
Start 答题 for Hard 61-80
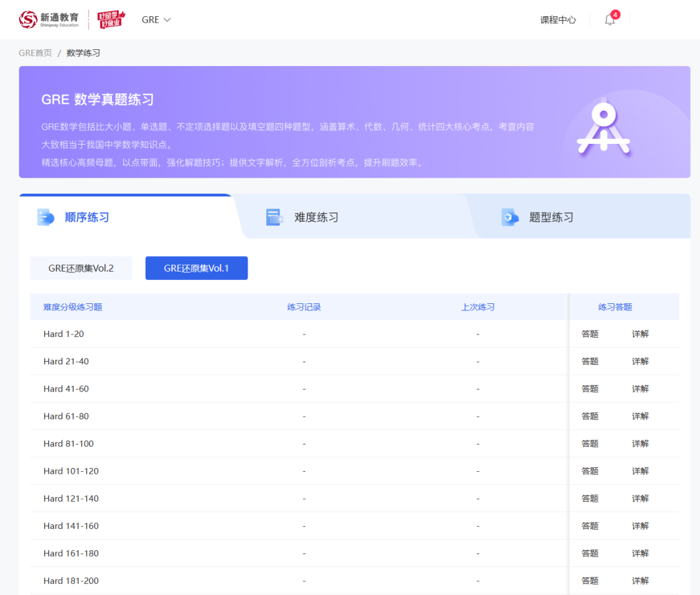(590, 417)
